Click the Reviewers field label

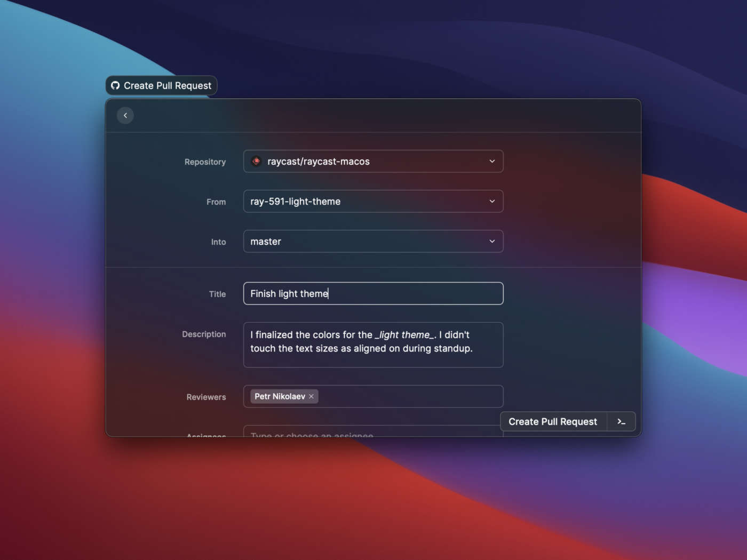point(206,397)
